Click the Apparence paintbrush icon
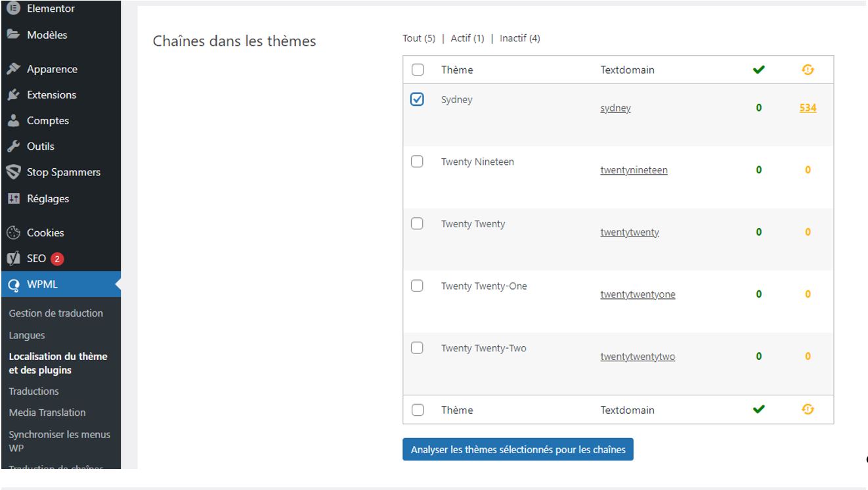 click(x=12, y=69)
